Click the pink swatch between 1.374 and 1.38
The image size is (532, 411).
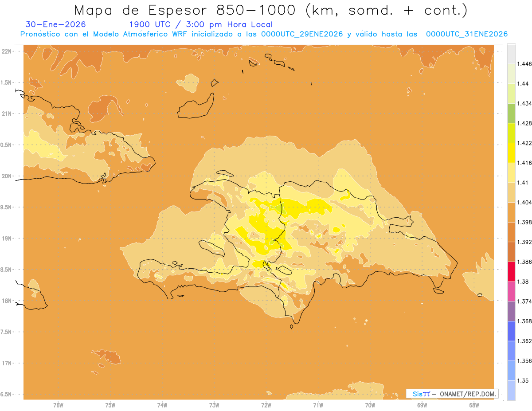[x=511, y=292]
